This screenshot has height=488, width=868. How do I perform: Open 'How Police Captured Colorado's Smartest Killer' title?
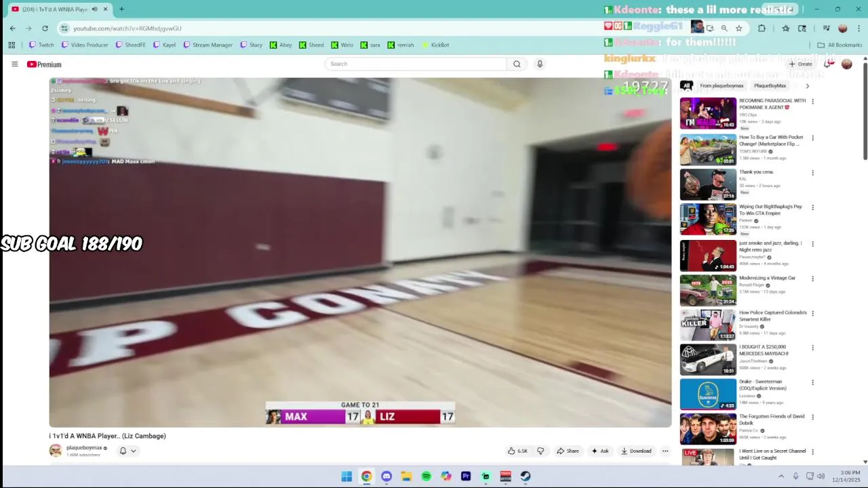click(773, 316)
